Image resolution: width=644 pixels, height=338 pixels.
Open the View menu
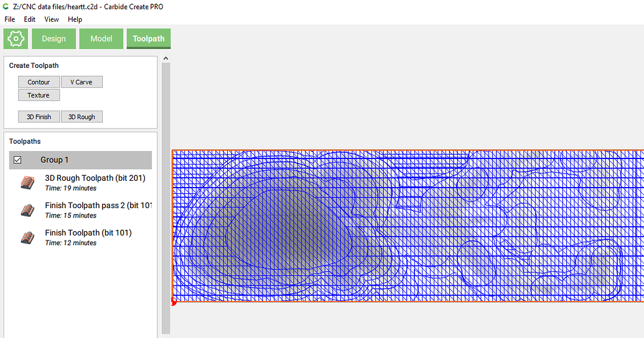coord(52,19)
